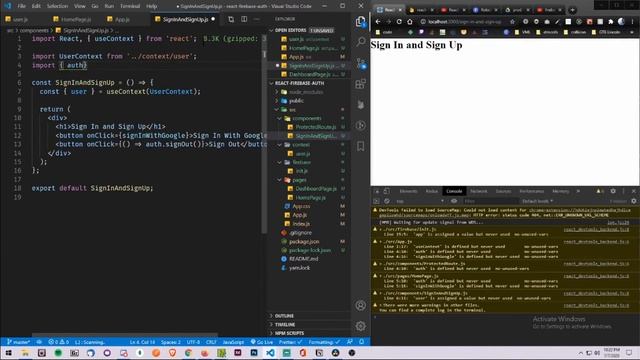Screen dimensions: 640x360
Task: Toggle Formatting in status bar
Action: coord(323,342)
